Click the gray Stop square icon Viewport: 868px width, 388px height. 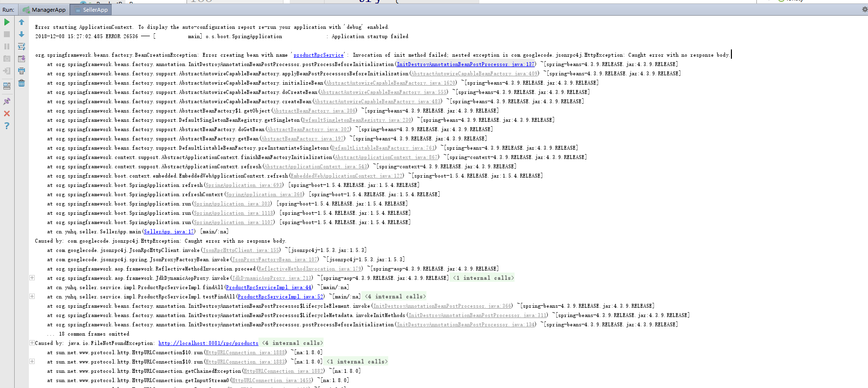(7, 34)
